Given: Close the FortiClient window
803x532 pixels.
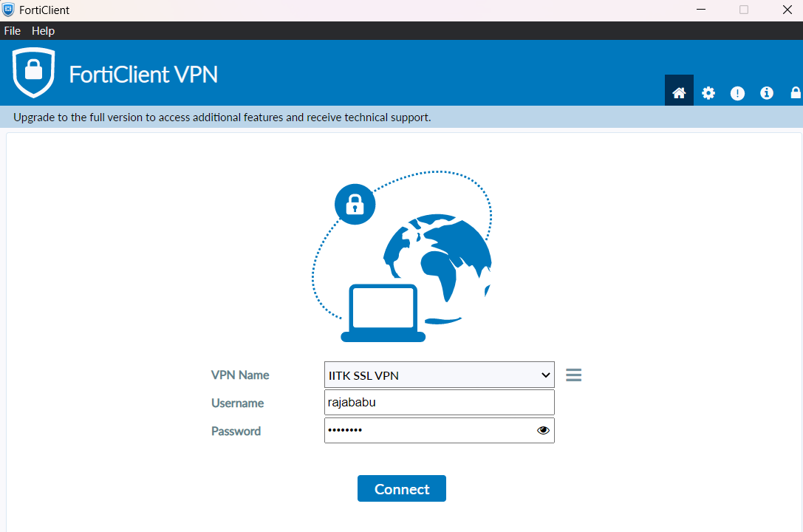Looking at the screenshot, I should [787, 10].
